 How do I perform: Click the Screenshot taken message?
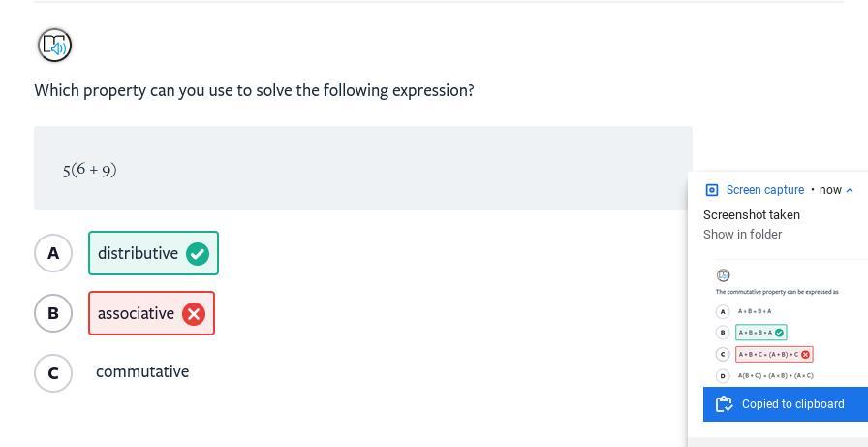click(752, 215)
